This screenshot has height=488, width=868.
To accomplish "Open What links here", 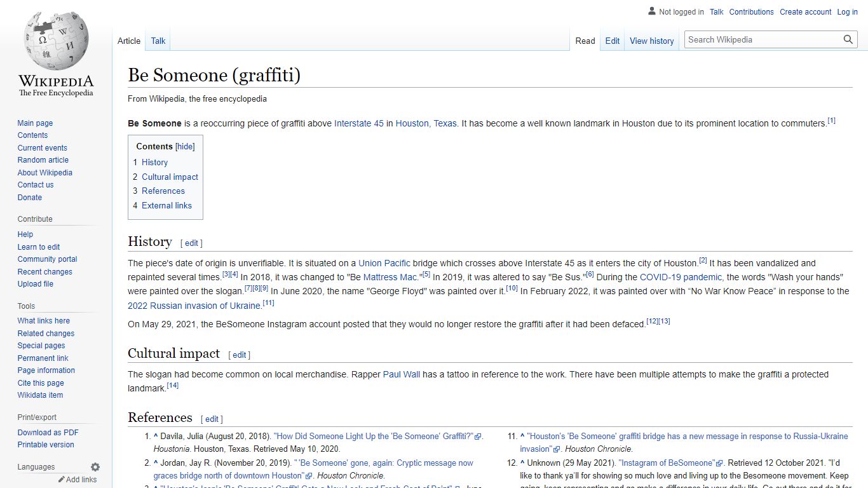I will tap(44, 321).
